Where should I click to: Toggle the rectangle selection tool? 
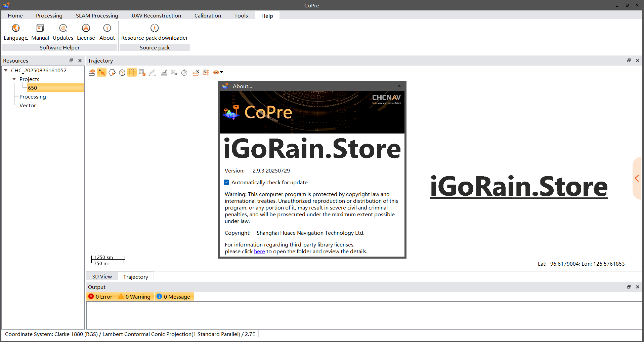[x=132, y=72]
